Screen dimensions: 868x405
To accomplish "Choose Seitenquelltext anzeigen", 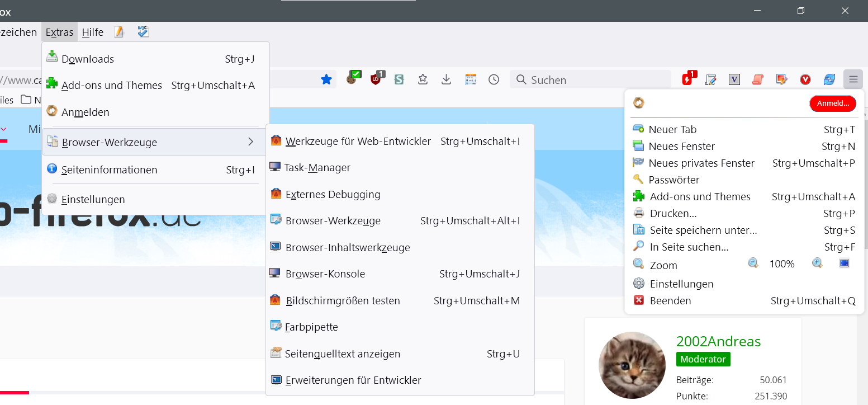I will pos(400,354).
